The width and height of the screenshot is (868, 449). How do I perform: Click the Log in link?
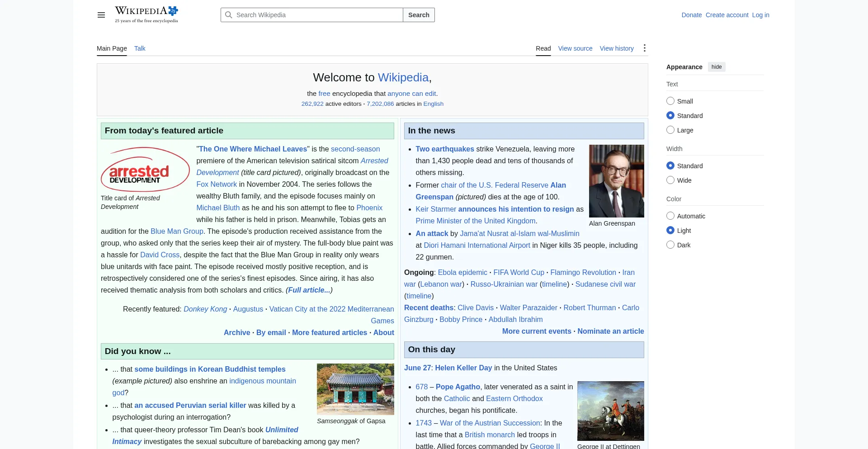pos(761,15)
